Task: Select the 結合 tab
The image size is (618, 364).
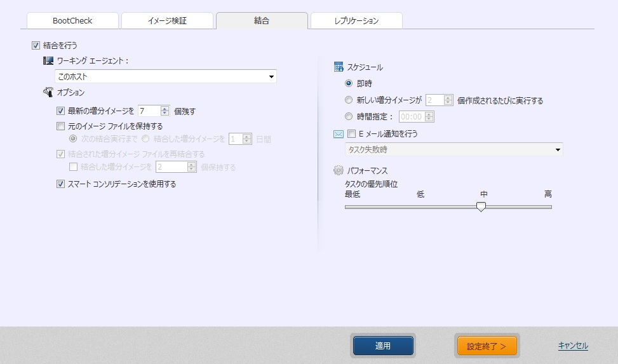Action: coord(262,21)
